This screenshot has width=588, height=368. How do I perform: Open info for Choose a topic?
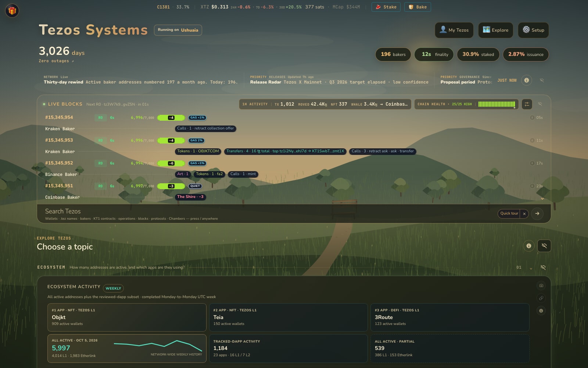pos(528,246)
